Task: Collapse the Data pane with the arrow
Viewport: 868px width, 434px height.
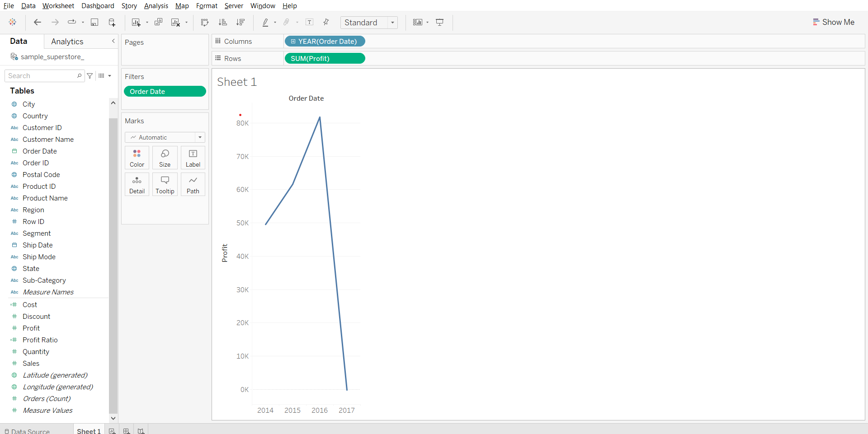Action: (x=113, y=41)
